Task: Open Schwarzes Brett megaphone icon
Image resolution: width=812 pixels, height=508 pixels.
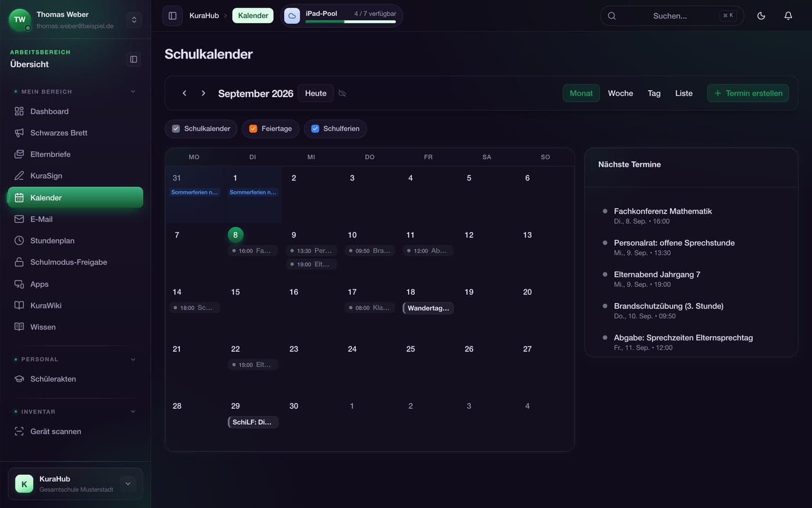Action: (x=19, y=133)
